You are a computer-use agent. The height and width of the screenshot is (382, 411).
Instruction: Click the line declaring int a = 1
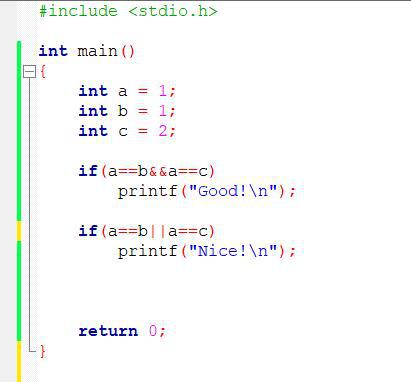tap(127, 91)
